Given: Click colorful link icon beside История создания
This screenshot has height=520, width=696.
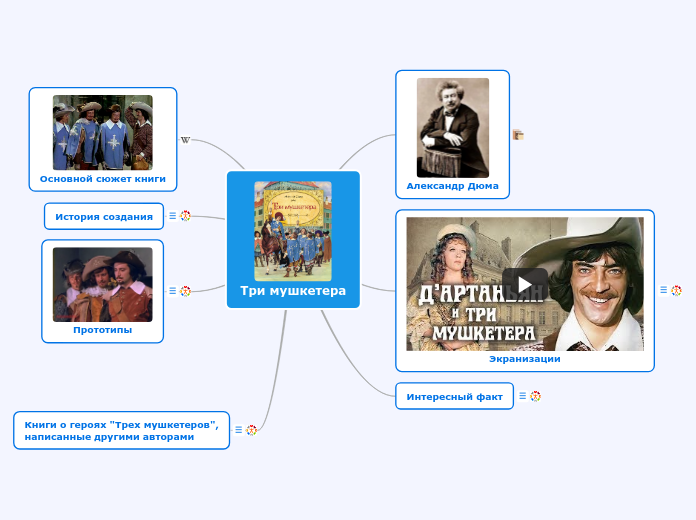Looking at the screenshot, I should [185, 216].
